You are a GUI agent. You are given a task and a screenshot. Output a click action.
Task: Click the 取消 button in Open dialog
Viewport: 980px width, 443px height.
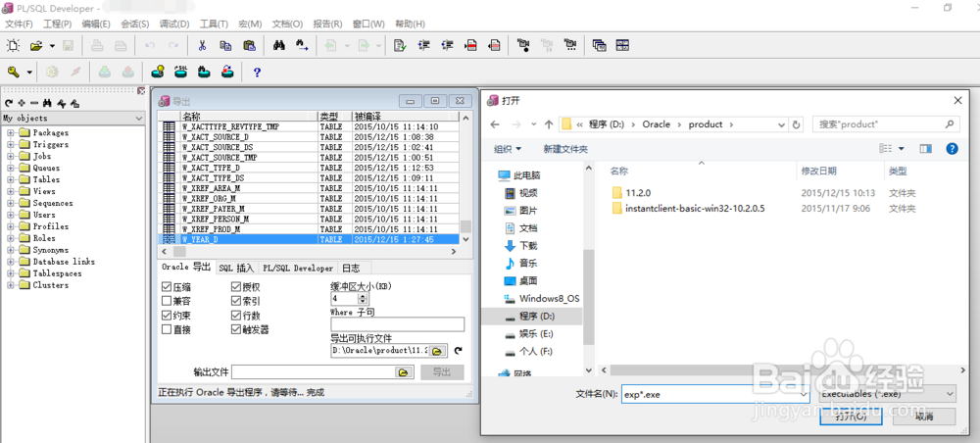coord(924,417)
